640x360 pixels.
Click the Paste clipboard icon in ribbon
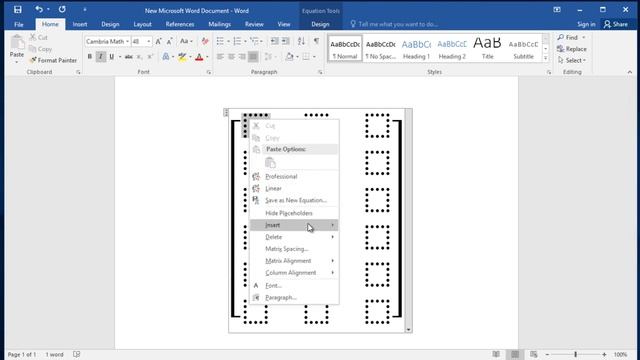tap(17, 42)
